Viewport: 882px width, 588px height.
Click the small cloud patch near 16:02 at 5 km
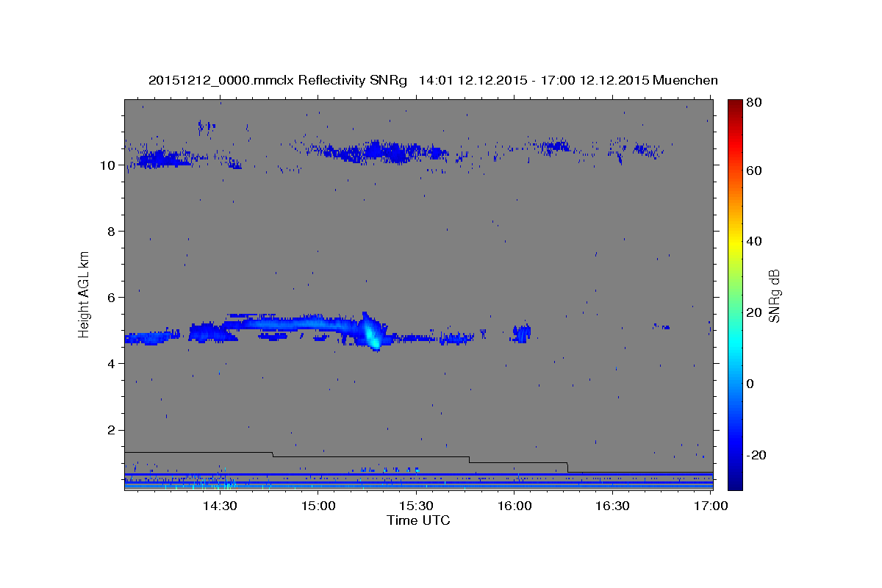521,334
